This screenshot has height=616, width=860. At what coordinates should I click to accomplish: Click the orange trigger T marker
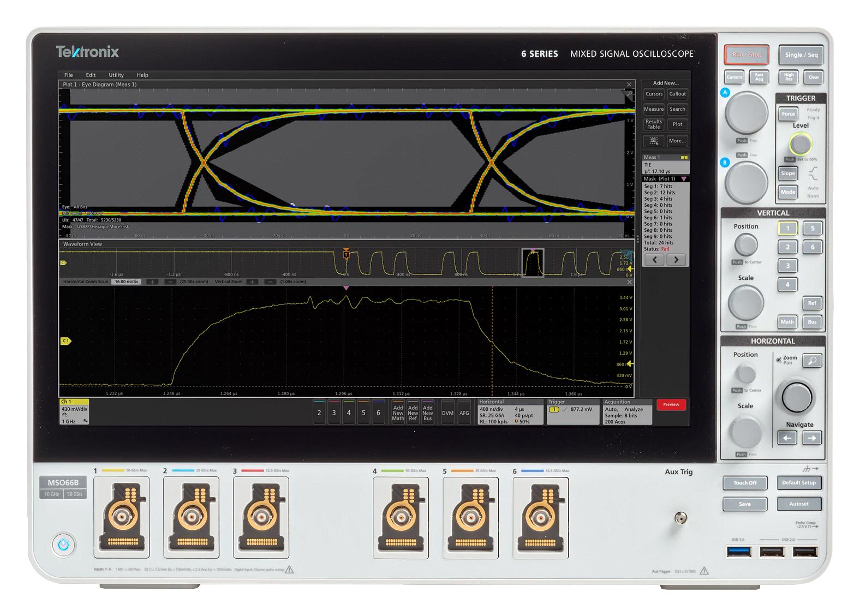346,254
